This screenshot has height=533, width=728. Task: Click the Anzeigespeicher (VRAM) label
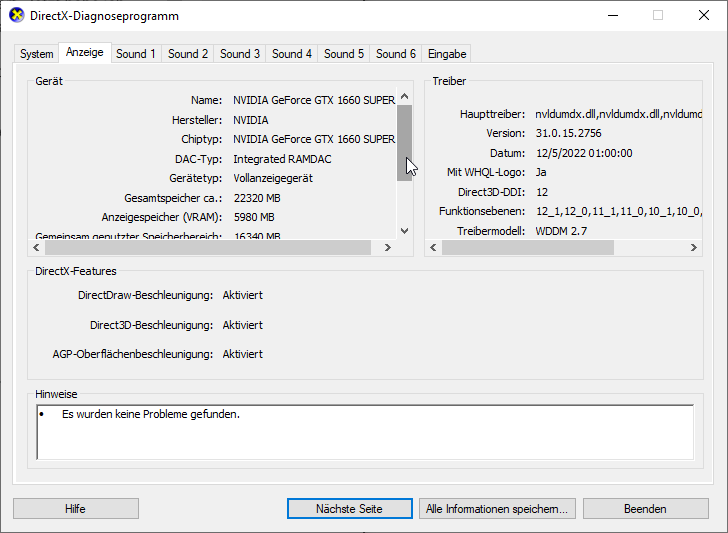pos(162,217)
